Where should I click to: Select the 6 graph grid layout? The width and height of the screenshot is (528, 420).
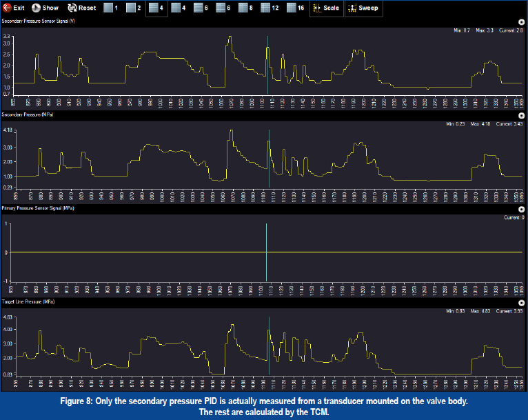223,8
